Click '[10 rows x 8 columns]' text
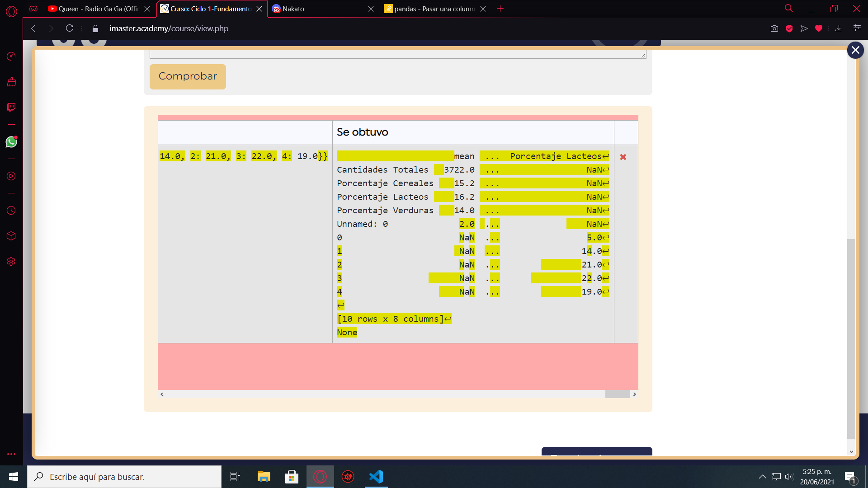This screenshot has width=868, height=488. coord(391,319)
